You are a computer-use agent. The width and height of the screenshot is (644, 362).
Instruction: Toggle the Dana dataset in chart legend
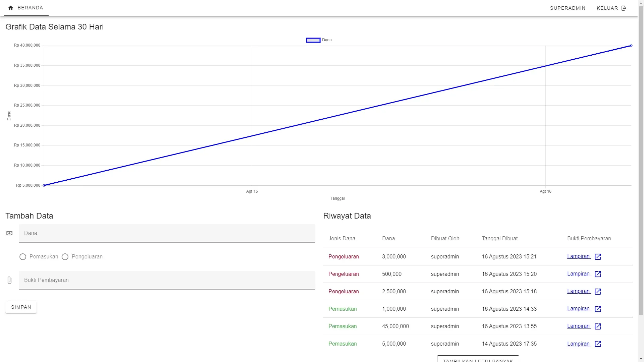click(313, 40)
